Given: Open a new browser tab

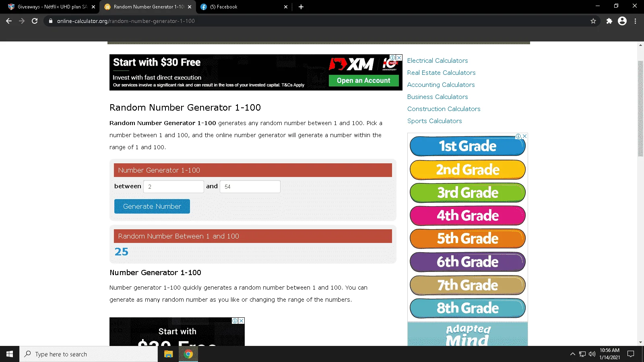Looking at the screenshot, I should [x=301, y=7].
